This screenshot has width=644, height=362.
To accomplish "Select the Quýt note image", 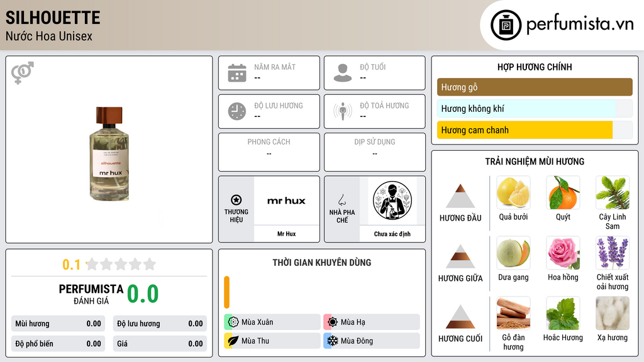I will 563,192.
